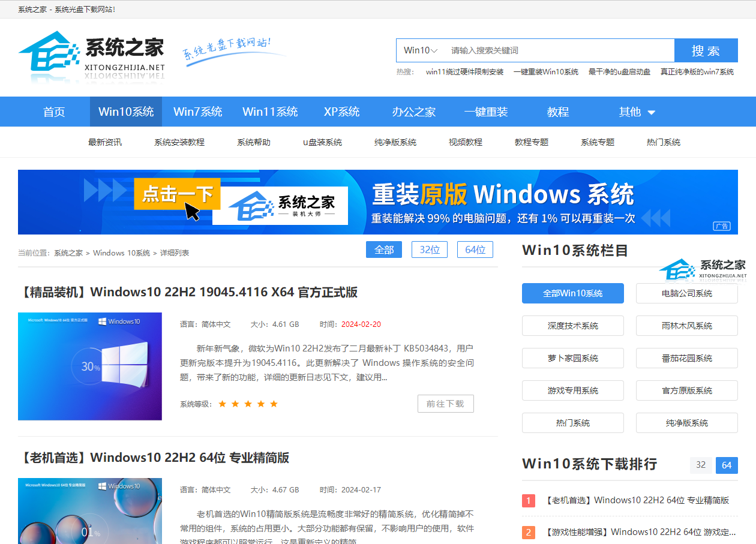Select the Win7系统 navigation tab
The height and width of the screenshot is (544, 756).
[x=198, y=112]
